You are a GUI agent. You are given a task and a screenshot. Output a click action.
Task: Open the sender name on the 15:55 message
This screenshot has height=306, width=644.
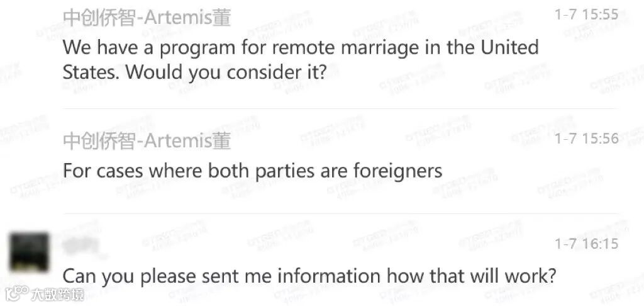[147, 17]
